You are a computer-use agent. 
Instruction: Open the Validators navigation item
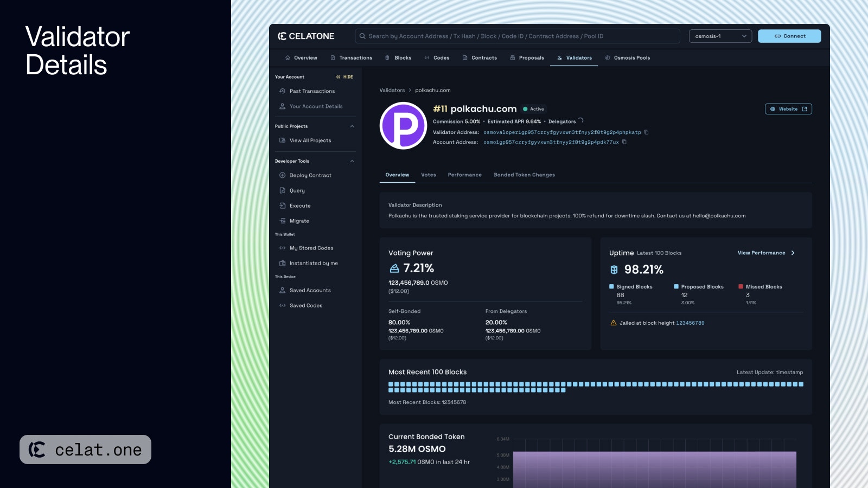pyautogui.click(x=574, y=57)
